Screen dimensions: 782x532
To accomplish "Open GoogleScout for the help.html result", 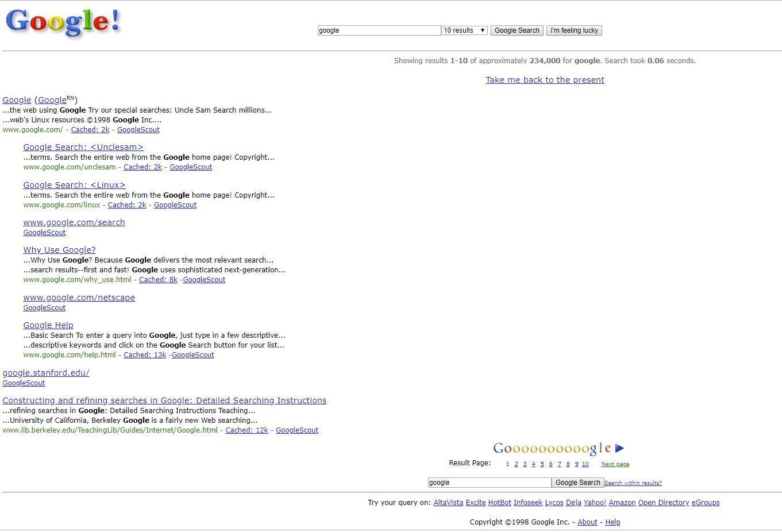I will coord(193,355).
